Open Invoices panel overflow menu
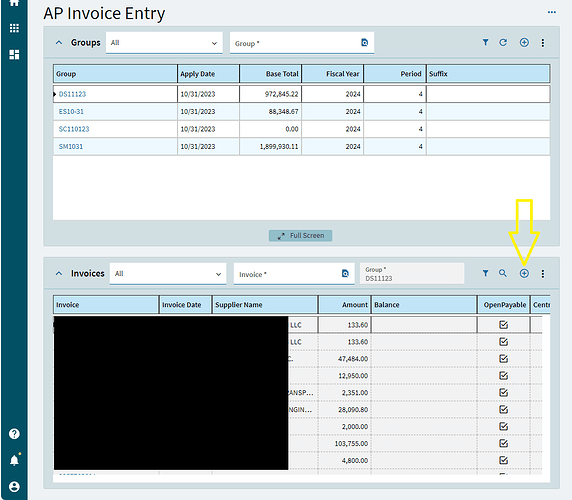The image size is (572, 500). (543, 274)
